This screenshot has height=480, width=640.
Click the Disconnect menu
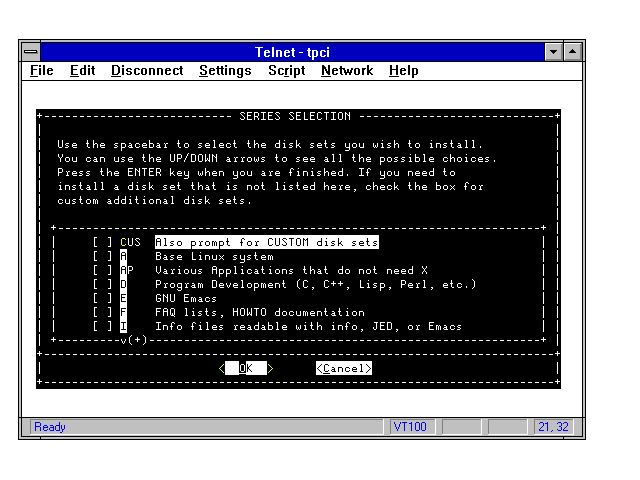coord(147,71)
